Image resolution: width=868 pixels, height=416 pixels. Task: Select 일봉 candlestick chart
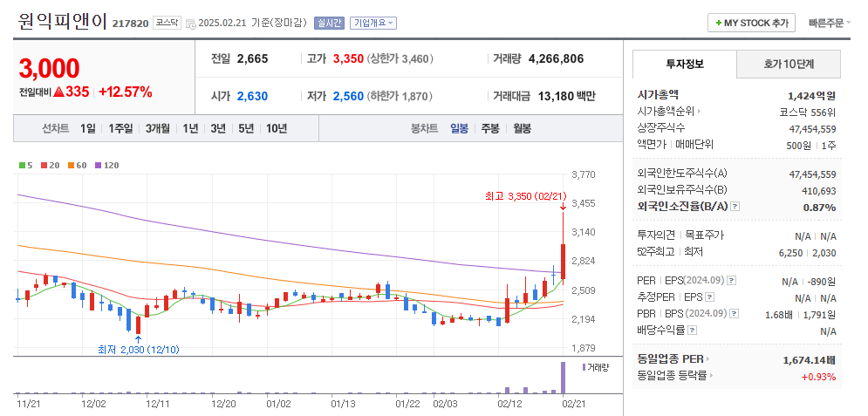[x=459, y=128]
